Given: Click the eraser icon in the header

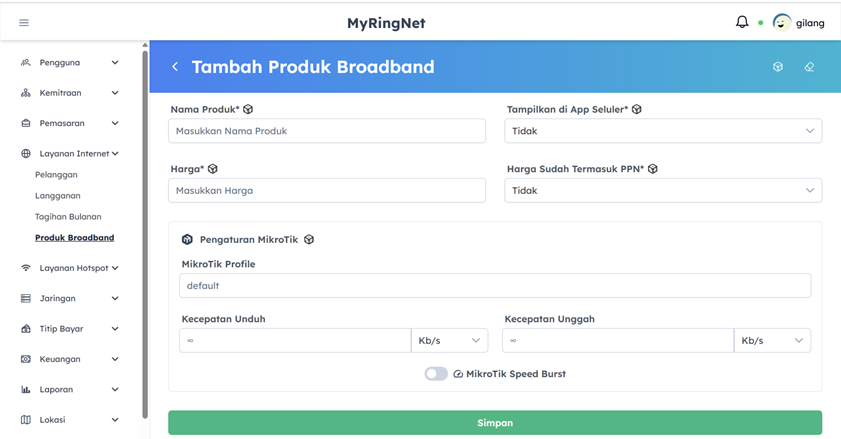Looking at the screenshot, I should coord(809,67).
